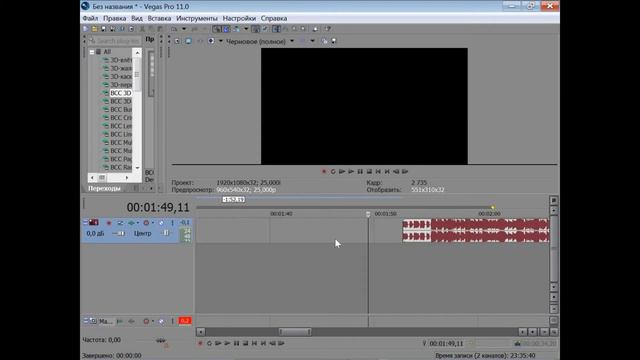Open the Настройки menu

coord(239,18)
